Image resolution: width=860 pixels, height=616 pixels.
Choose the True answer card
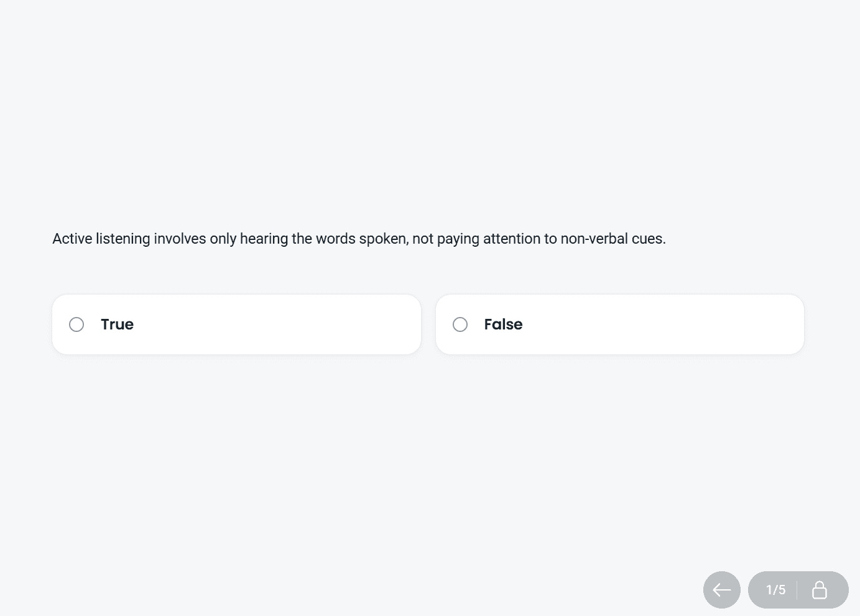click(236, 324)
